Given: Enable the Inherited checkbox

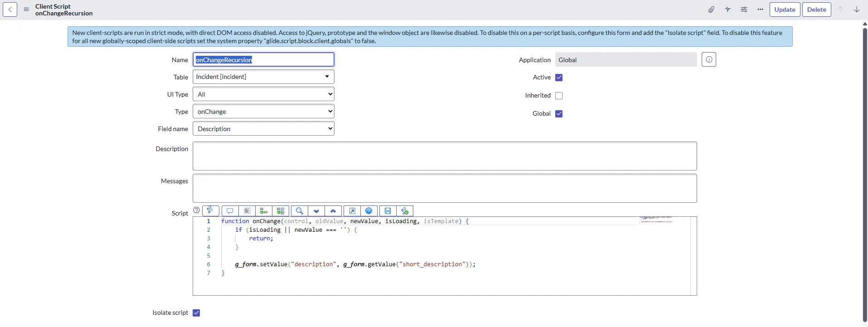Looking at the screenshot, I should point(559,96).
